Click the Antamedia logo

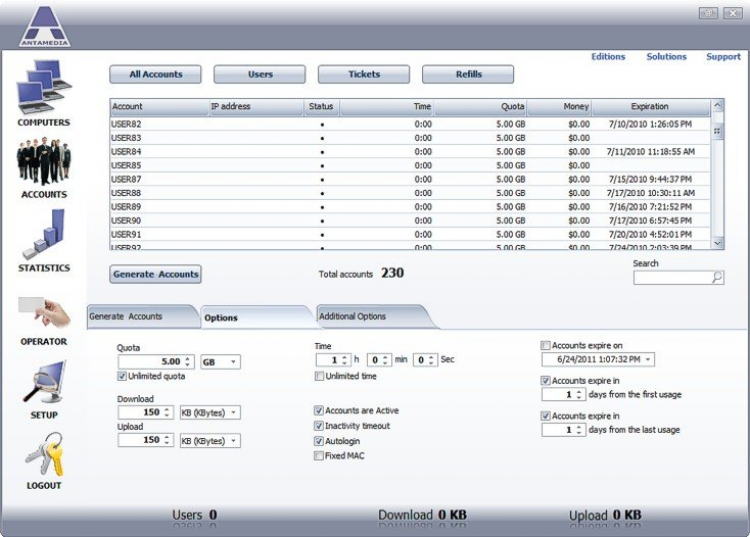[44, 26]
